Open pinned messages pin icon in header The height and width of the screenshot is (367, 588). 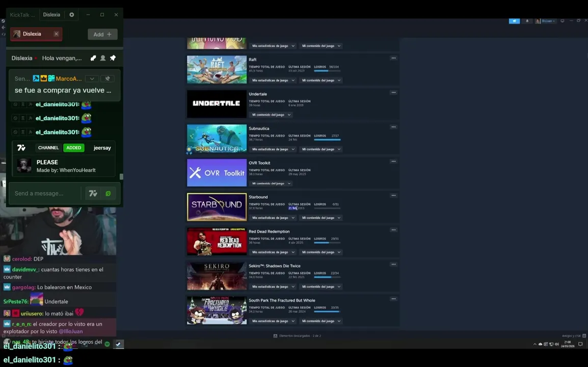pos(113,58)
